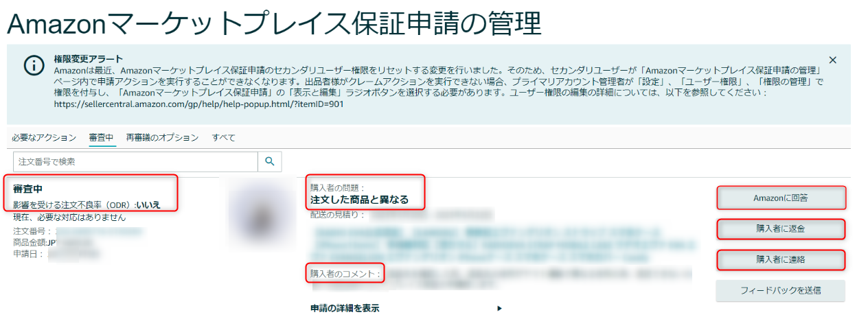Click the 審査中 status heading
Image resolution: width=868 pixels, height=330 pixels.
(x=29, y=189)
